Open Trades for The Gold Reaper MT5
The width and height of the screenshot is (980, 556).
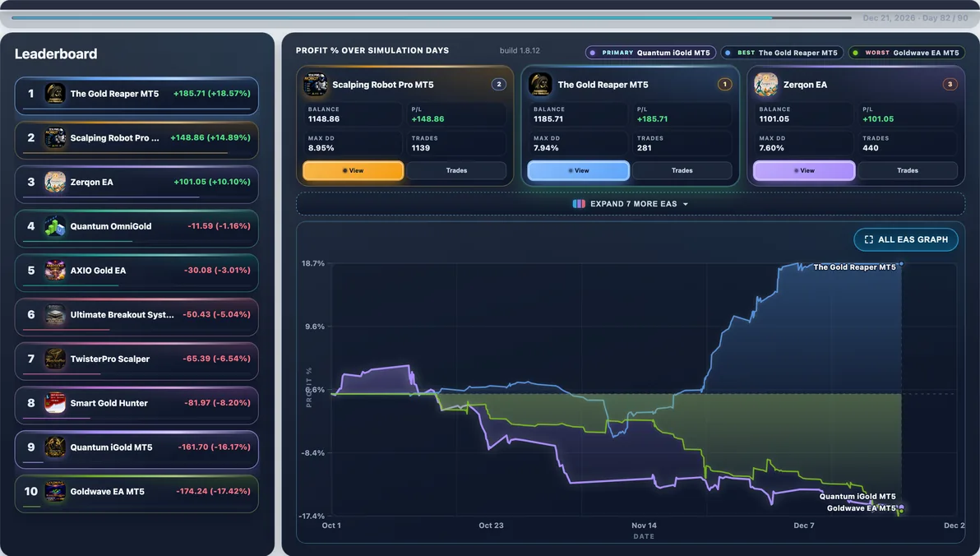pyautogui.click(x=682, y=171)
